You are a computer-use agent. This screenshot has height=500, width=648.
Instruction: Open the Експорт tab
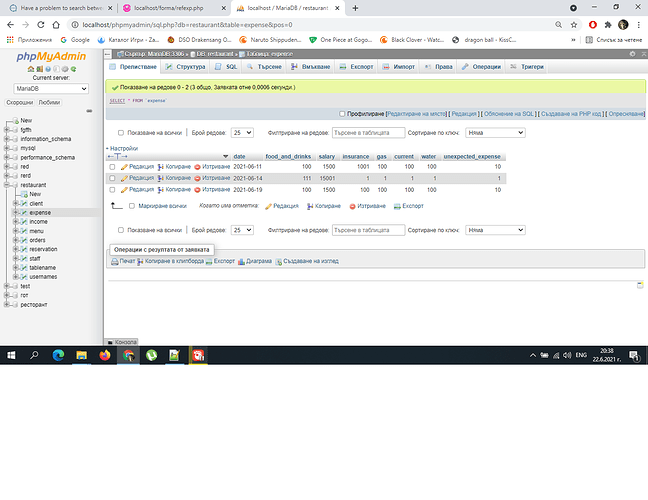pyautogui.click(x=356, y=67)
